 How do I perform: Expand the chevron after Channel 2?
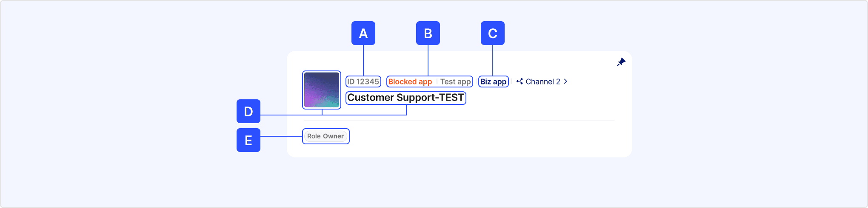tap(565, 82)
